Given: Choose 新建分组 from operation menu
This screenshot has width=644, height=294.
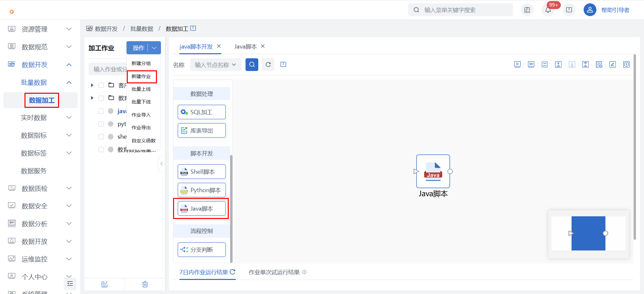Looking at the screenshot, I should [x=141, y=63].
